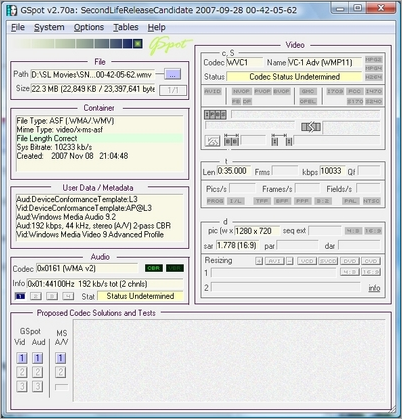This screenshot has height=419, width=402.
Task: Click the file Path field
Action: [93, 75]
